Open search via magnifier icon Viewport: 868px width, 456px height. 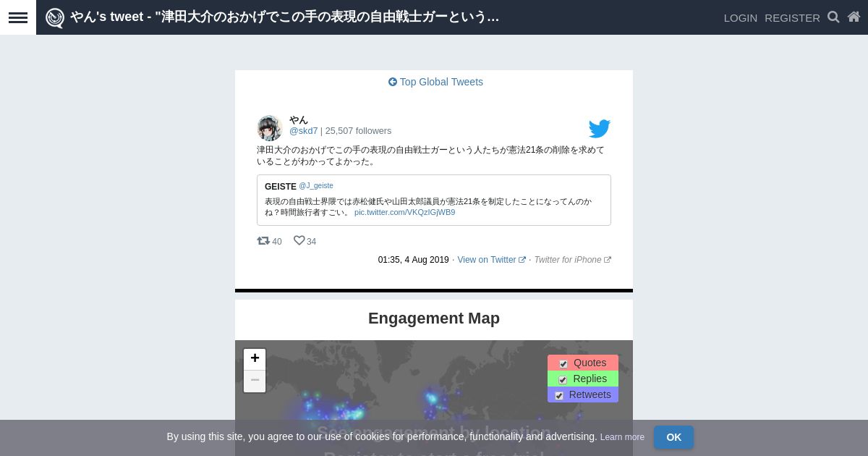[833, 17]
